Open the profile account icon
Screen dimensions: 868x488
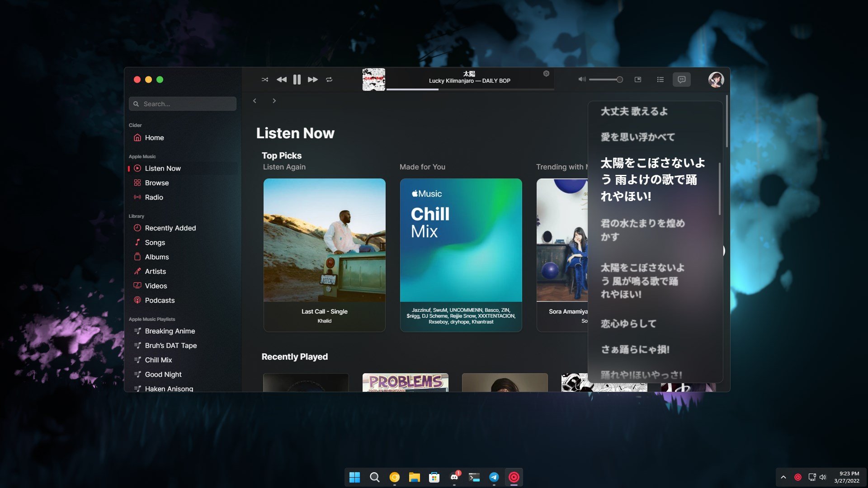click(716, 79)
